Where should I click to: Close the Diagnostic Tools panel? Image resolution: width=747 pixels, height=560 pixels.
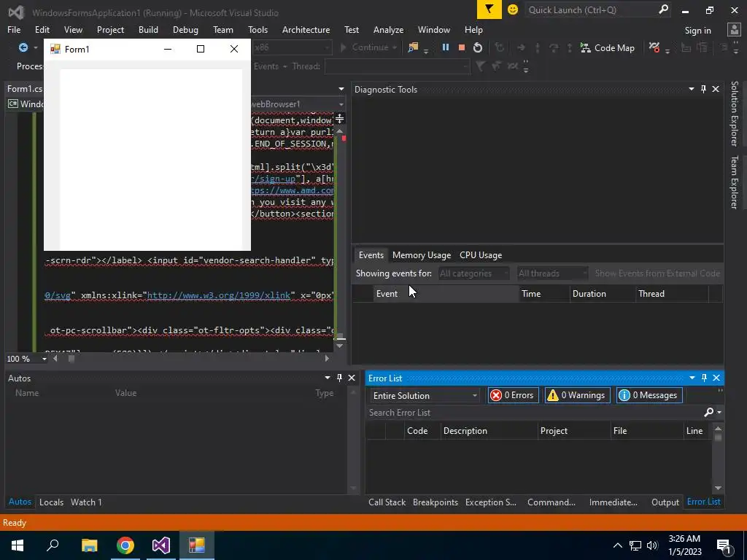pos(716,89)
